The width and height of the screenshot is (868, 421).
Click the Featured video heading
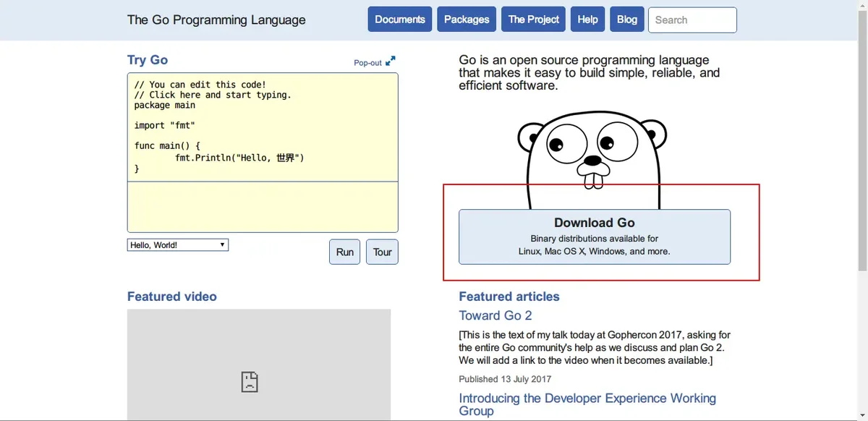tap(172, 297)
